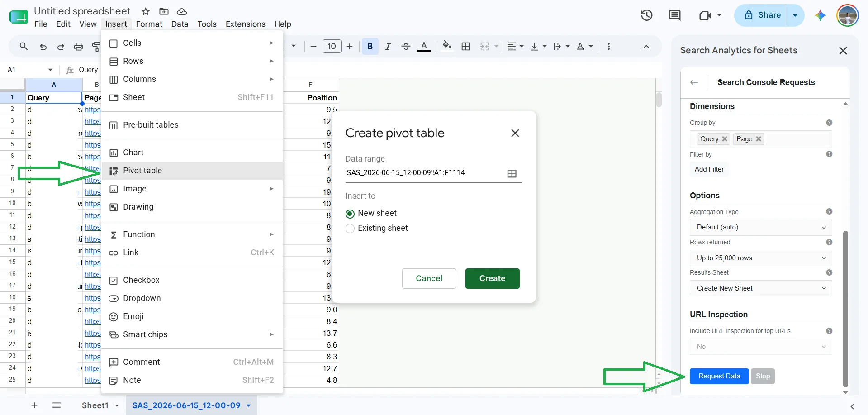
Task: Go back in Search Console Requests
Action: 694,82
